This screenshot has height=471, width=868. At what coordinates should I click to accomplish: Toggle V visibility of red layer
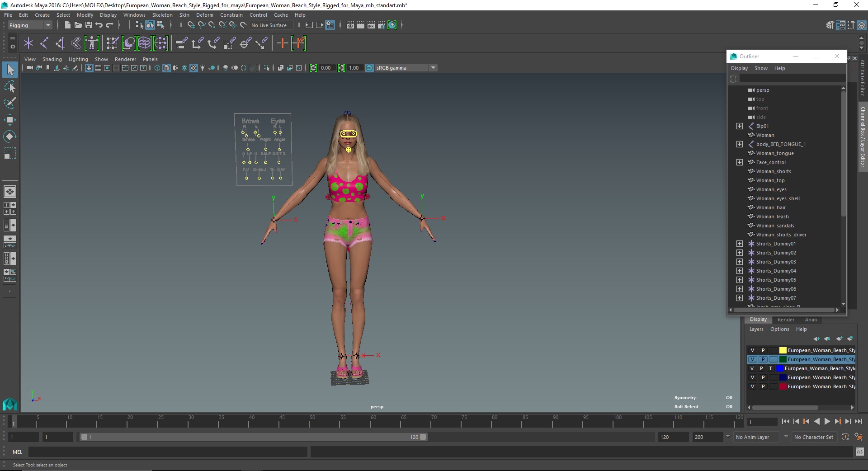click(752, 386)
